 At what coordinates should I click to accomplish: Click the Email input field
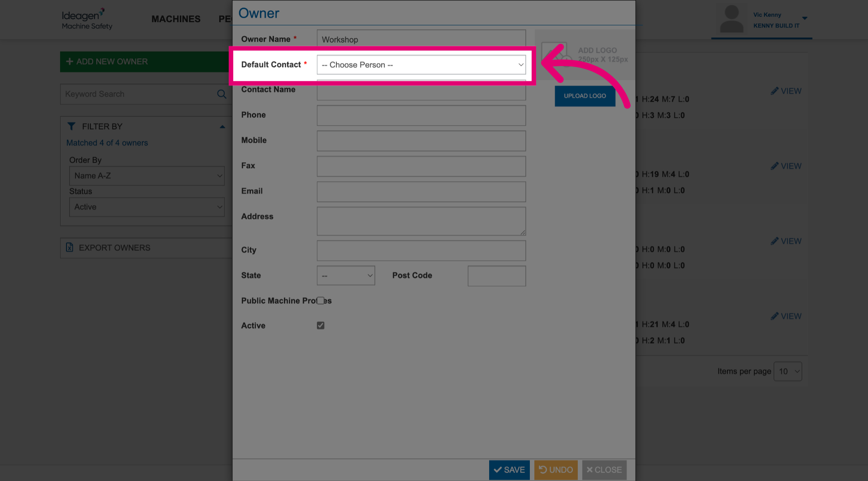pyautogui.click(x=421, y=191)
